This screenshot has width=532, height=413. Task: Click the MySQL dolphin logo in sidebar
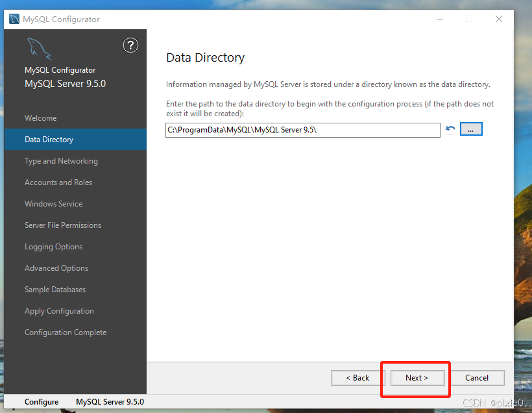pyautogui.click(x=39, y=49)
